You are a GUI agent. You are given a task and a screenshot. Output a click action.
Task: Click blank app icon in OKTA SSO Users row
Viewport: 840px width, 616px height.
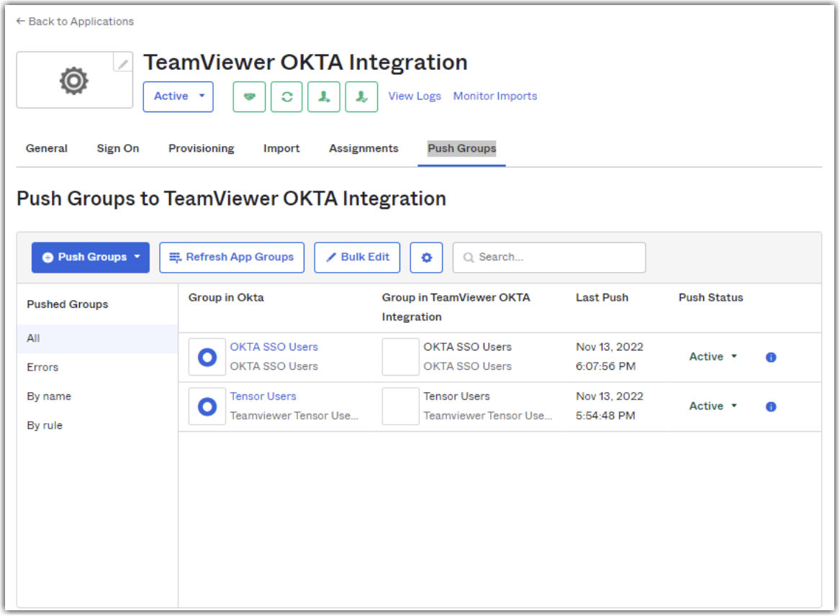pos(400,357)
